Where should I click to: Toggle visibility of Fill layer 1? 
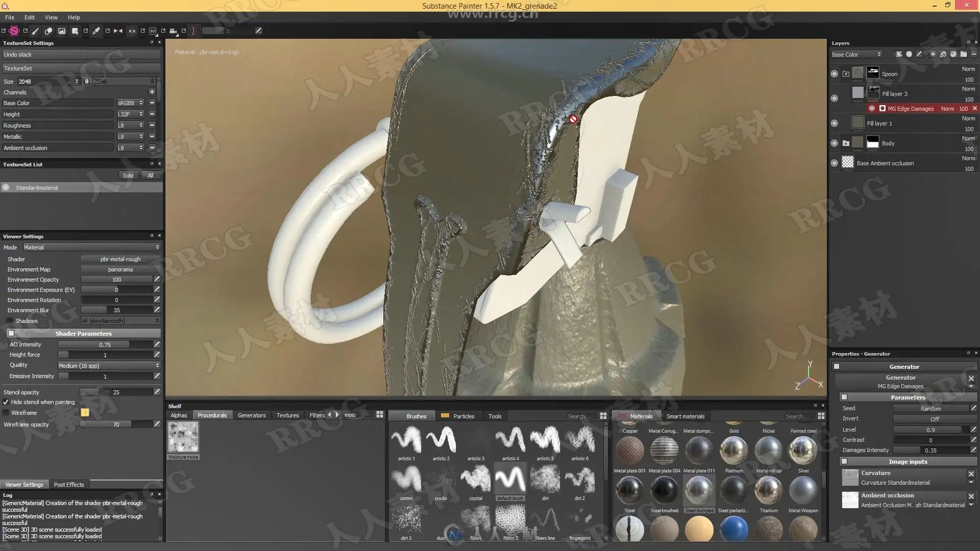(834, 123)
